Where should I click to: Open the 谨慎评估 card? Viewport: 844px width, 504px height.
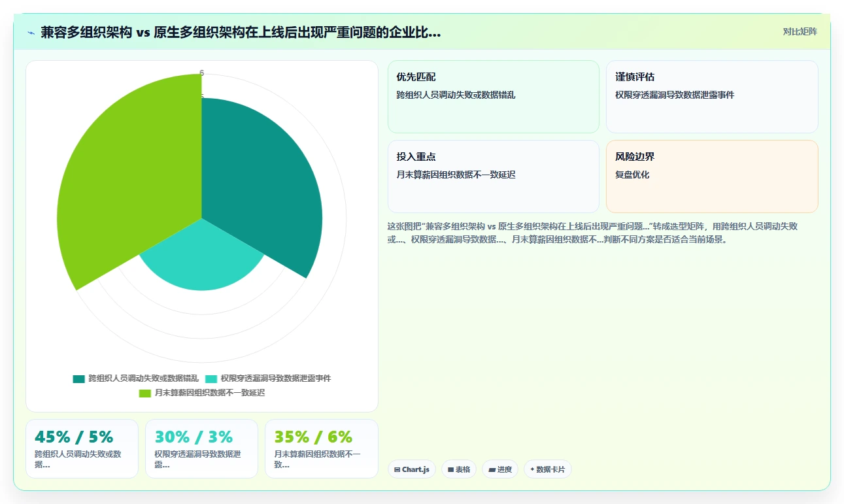712,97
